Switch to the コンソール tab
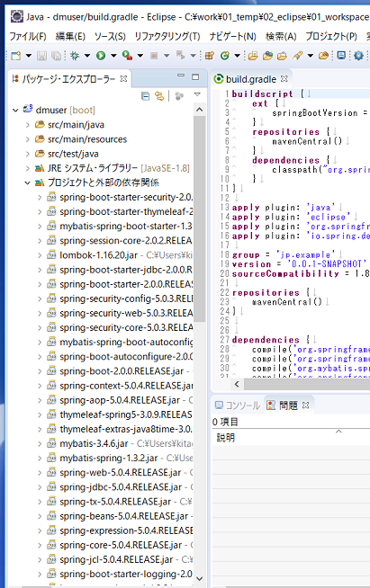This screenshot has width=370, height=588. pyautogui.click(x=238, y=405)
